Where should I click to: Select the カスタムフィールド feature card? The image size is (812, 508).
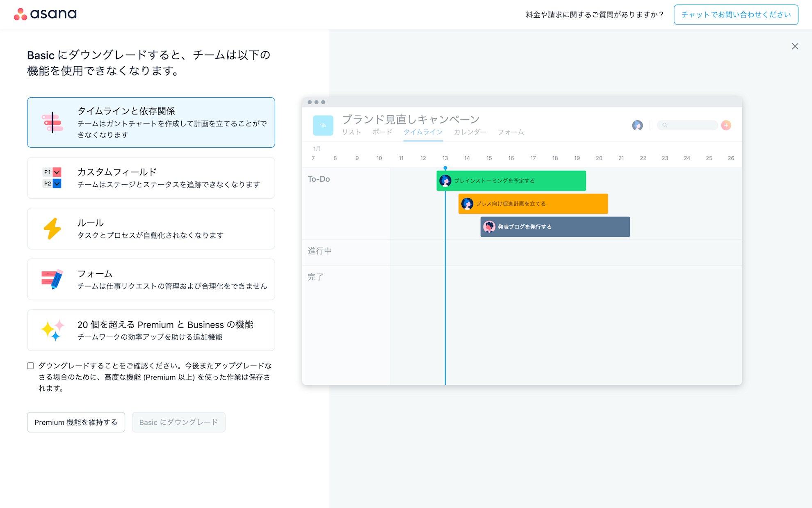tap(151, 178)
